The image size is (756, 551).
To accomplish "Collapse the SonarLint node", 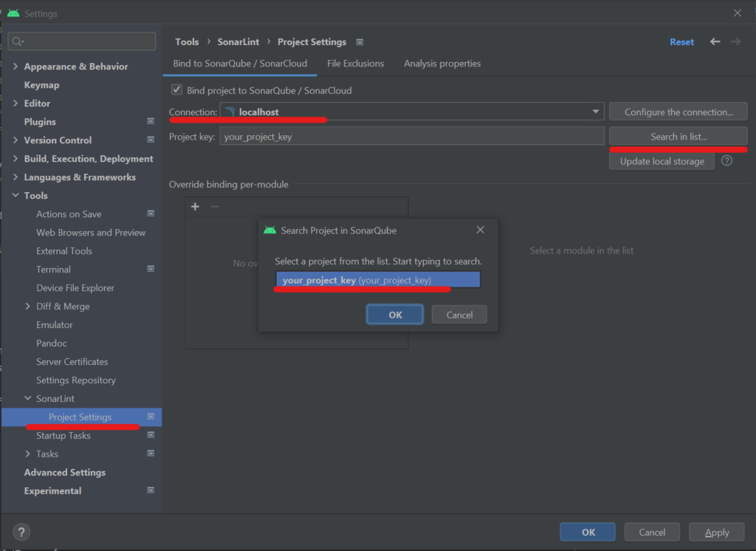I will click(x=27, y=399).
